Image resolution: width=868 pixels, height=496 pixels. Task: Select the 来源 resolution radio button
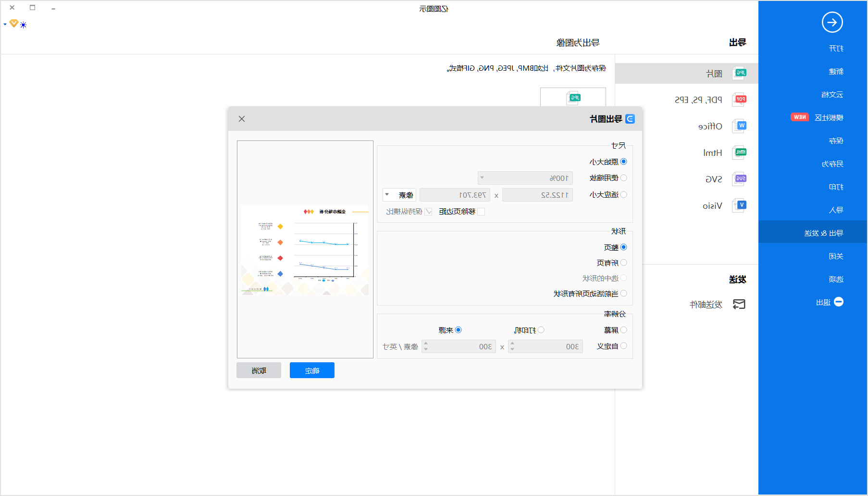pos(459,330)
